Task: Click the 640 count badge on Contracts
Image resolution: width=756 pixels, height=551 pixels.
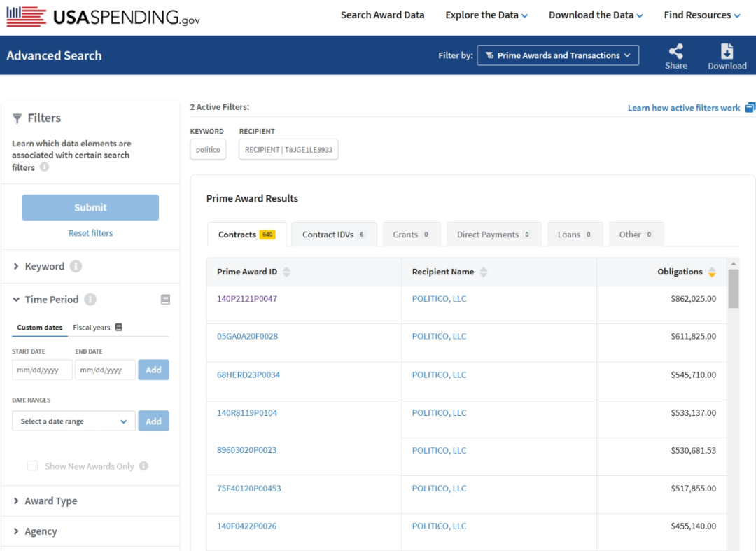Action: (x=267, y=235)
